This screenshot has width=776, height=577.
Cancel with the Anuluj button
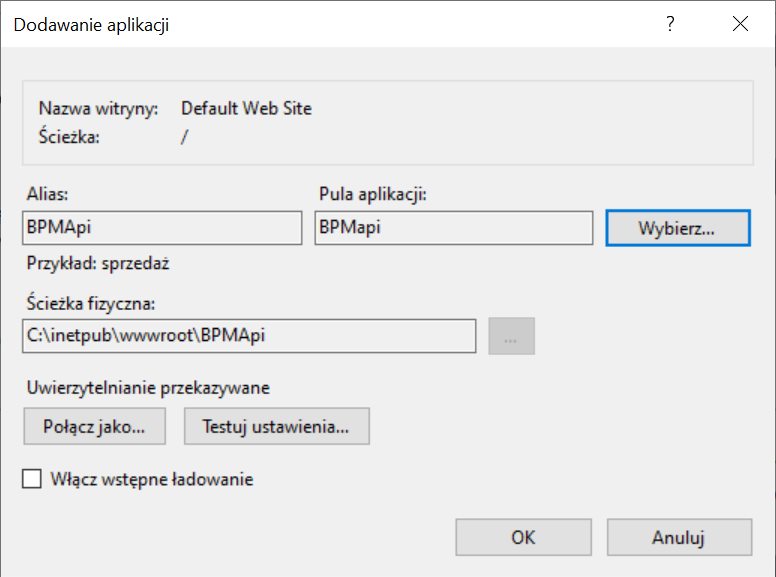(x=679, y=537)
